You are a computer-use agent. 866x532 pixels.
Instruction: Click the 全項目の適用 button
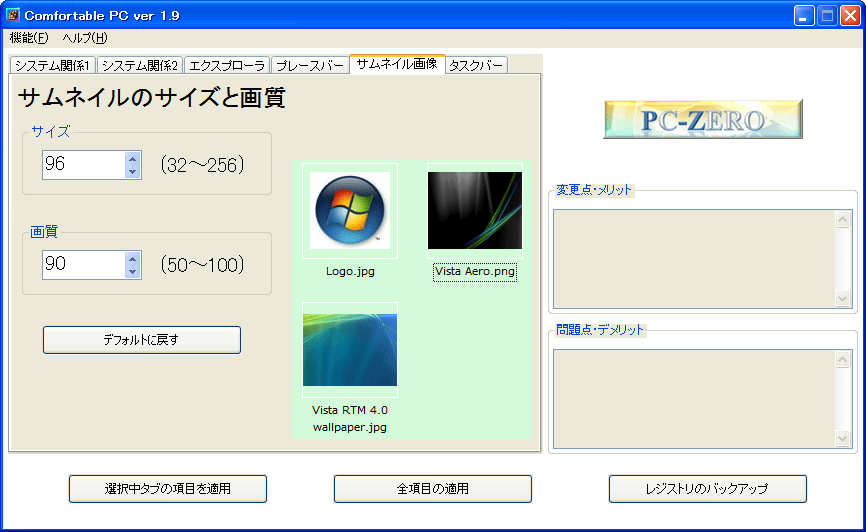[432, 489]
